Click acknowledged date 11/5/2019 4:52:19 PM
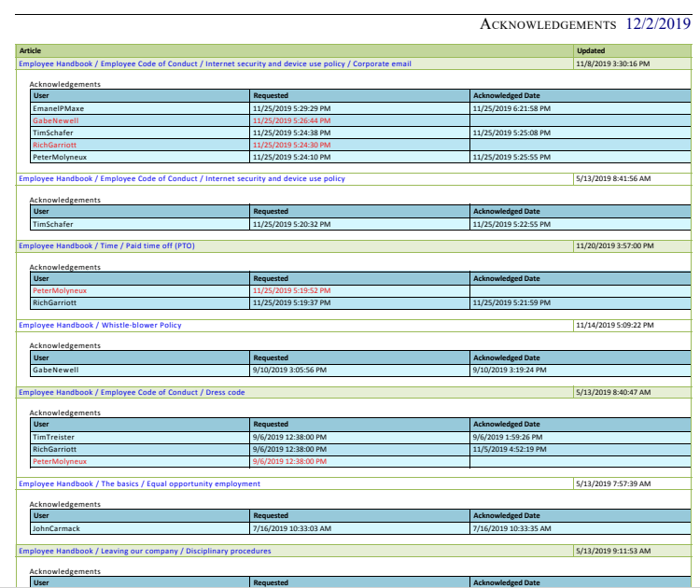This screenshot has height=588, width=700. click(x=510, y=449)
